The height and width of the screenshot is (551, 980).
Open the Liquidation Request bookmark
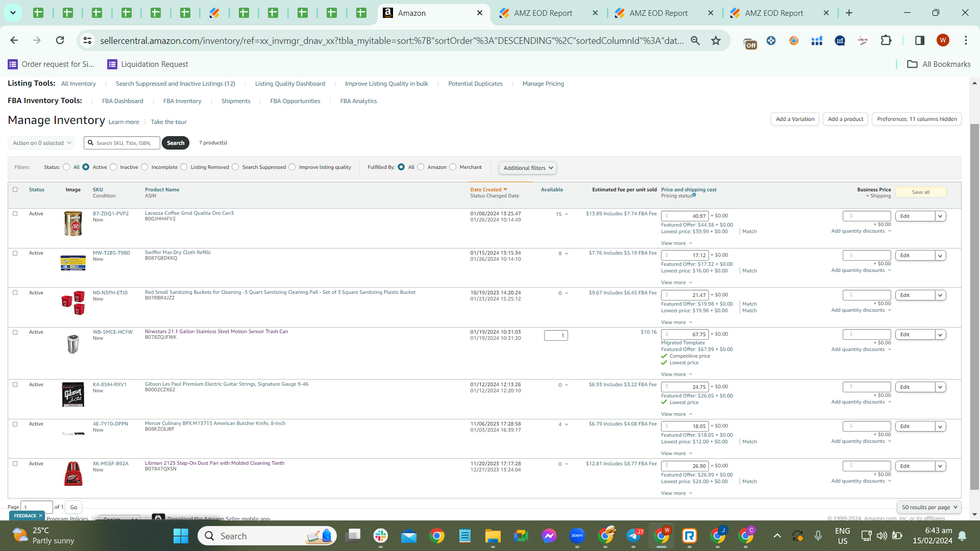[148, 64]
